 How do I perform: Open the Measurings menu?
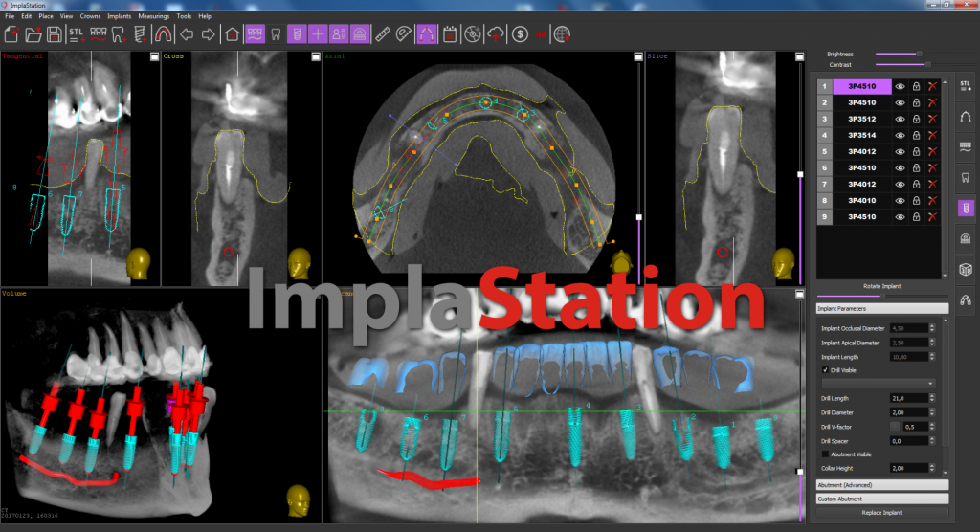[153, 16]
